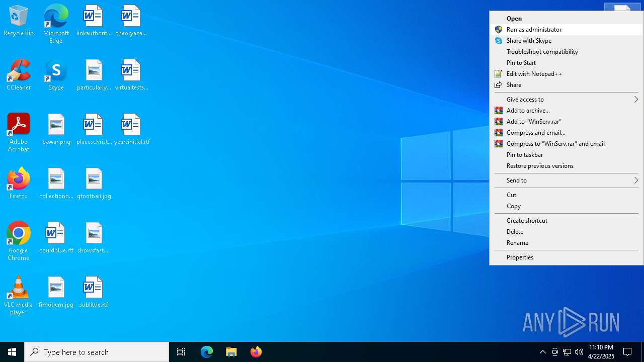The height and width of the screenshot is (362, 644).
Task: Expand the Give access to submenu
Action: coord(567,100)
